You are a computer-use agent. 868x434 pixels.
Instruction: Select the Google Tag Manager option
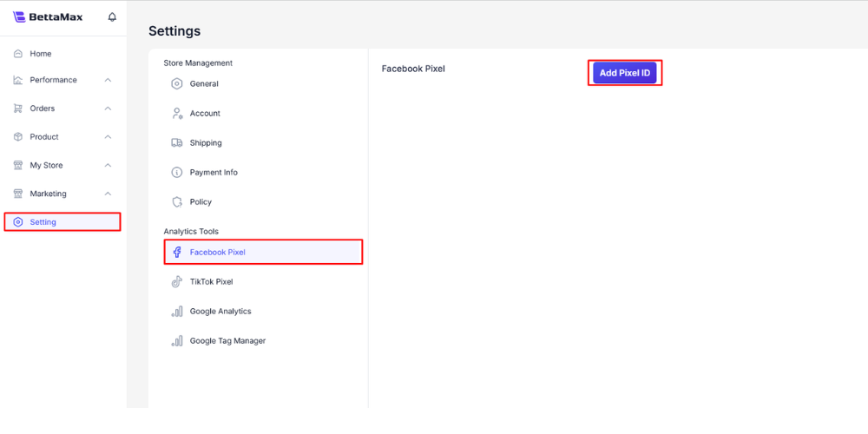(x=227, y=341)
